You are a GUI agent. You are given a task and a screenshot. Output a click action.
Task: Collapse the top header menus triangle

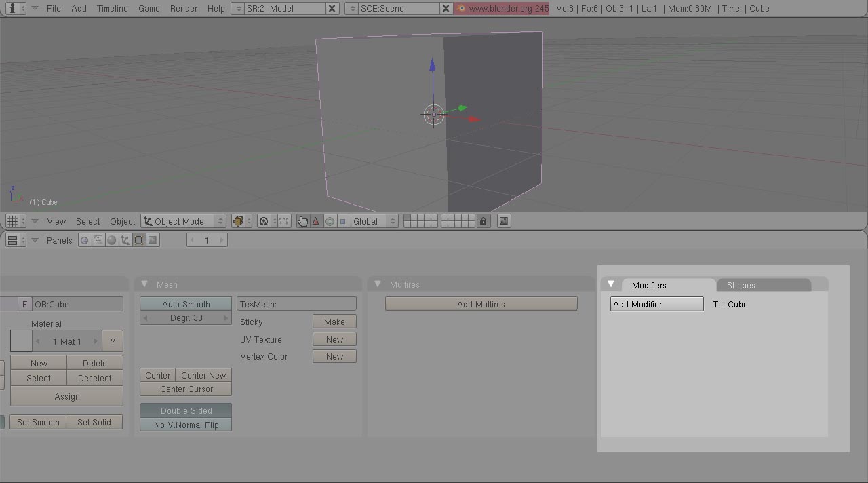(x=35, y=9)
